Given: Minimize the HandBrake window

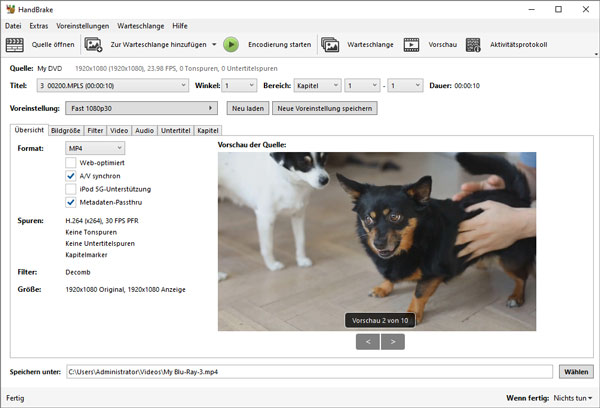Looking at the screenshot, I should [532, 9].
